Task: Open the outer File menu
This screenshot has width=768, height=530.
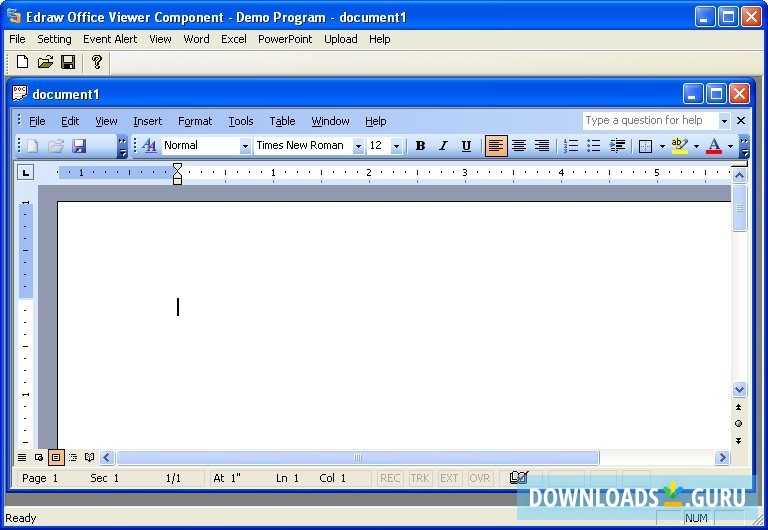Action: (17, 39)
